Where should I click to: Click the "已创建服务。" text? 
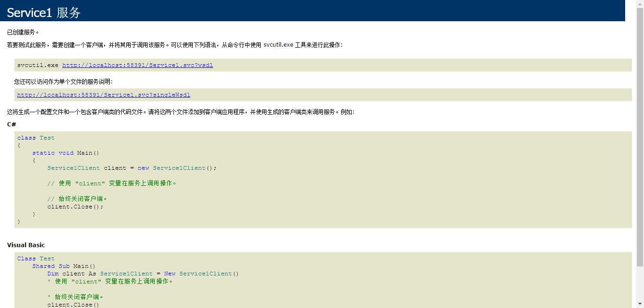(23, 32)
